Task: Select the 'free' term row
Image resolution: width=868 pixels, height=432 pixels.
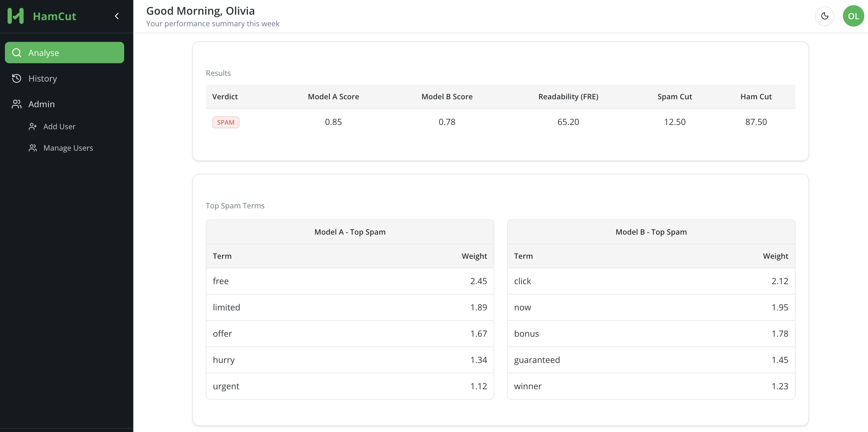Action: tap(349, 281)
